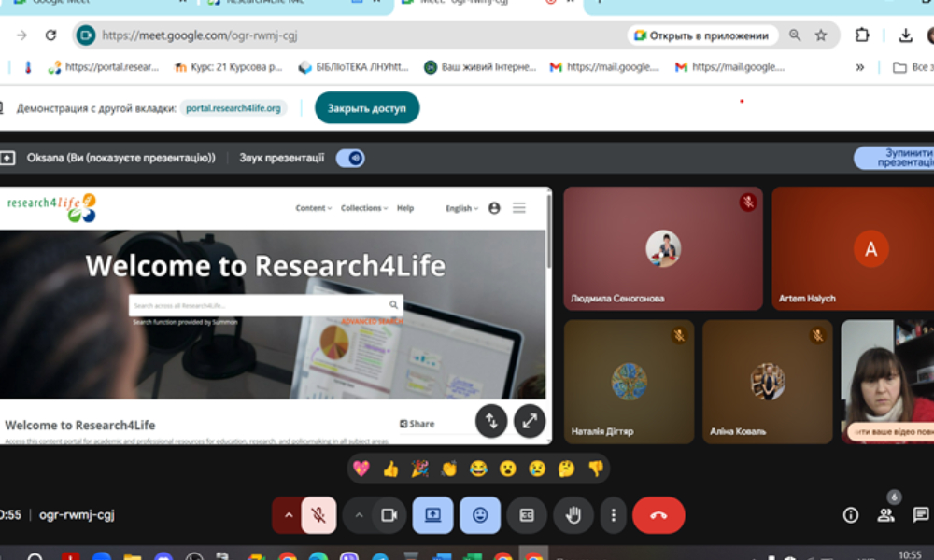Viewport: 934px width, 560px height.
Task: Click the Research4Life search field
Action: point(259,305)
